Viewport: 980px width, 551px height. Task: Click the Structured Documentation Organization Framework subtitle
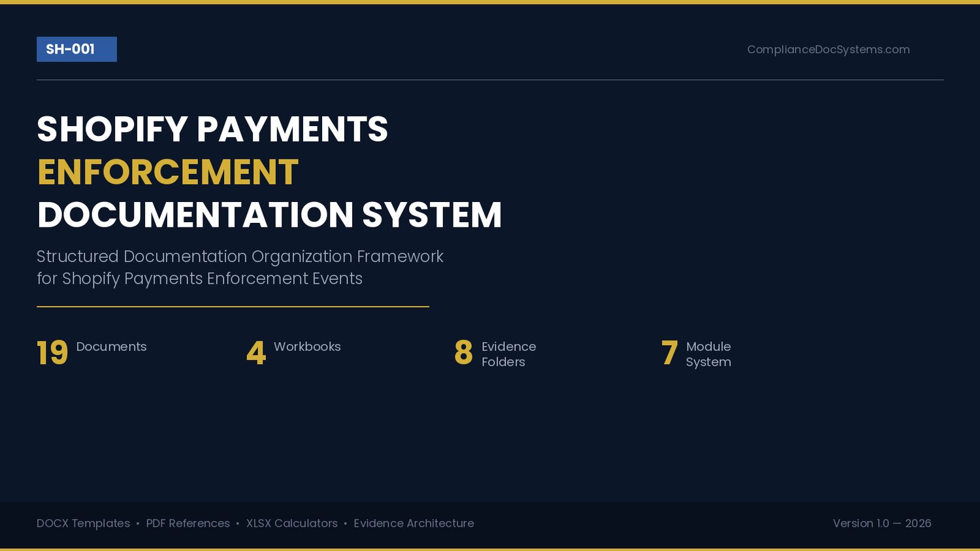pyautogui.click(x=240, y=256)
